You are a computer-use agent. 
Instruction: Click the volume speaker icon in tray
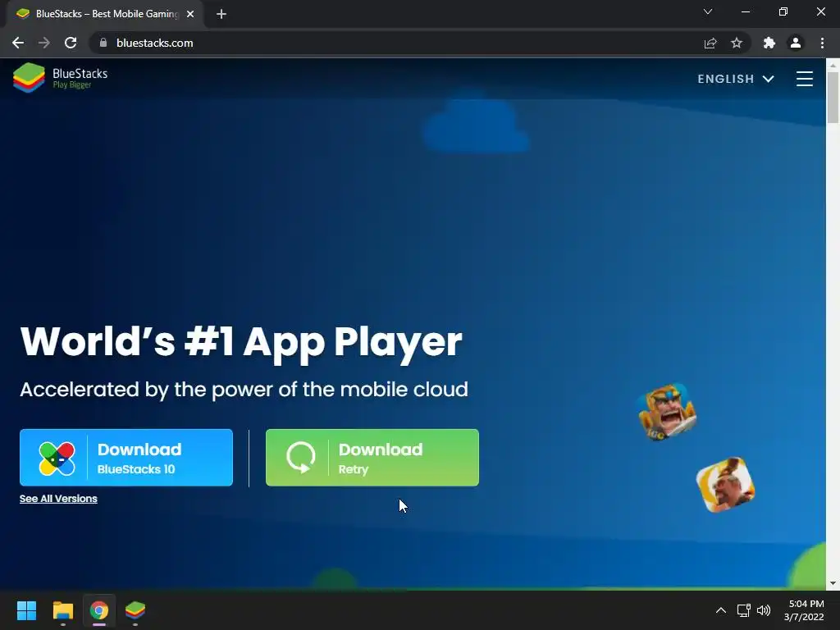(x=764, y=610)
